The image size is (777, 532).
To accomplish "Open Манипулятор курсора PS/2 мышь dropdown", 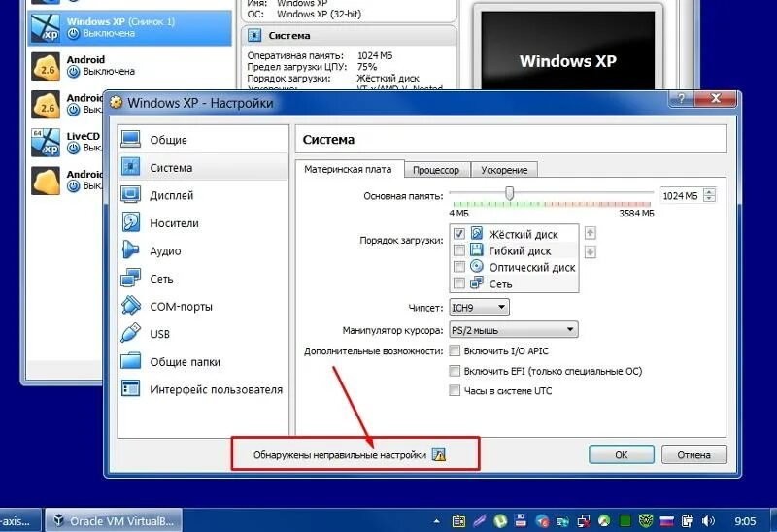I will 514,329.
